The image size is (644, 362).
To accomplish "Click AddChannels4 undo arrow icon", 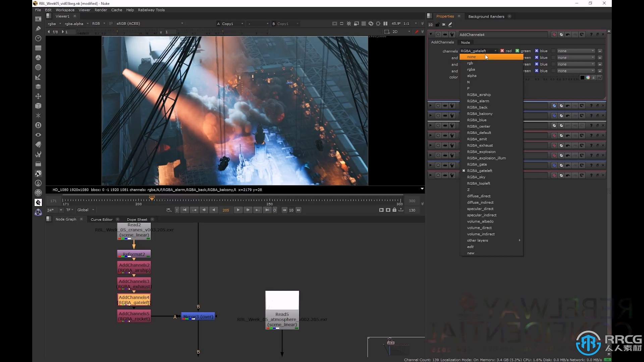I will tap(568, 35).
